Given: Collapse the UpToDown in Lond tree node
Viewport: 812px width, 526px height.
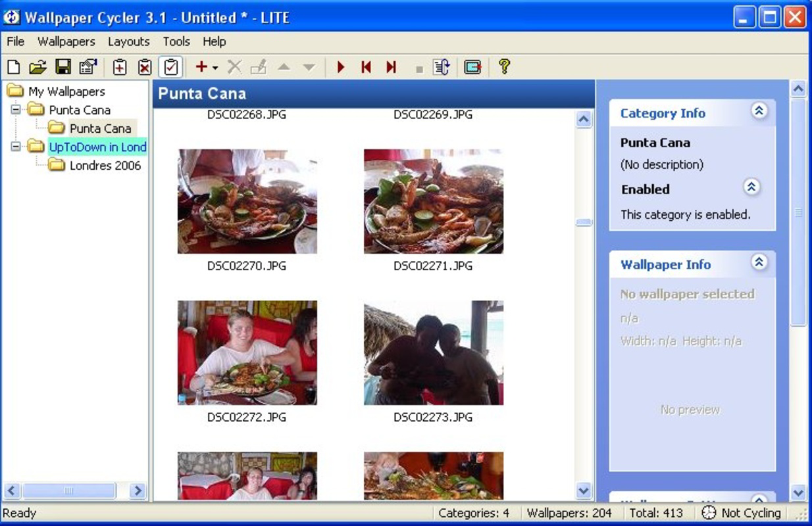Looking at the screenshot, I should tap(16, 147).
